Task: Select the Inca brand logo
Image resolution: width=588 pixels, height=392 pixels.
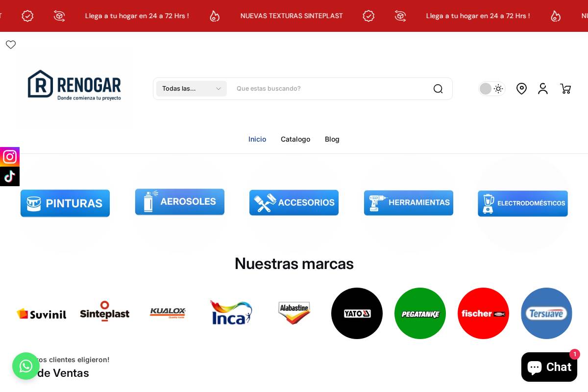Action: pyautogui.click(x=231, y=314)
